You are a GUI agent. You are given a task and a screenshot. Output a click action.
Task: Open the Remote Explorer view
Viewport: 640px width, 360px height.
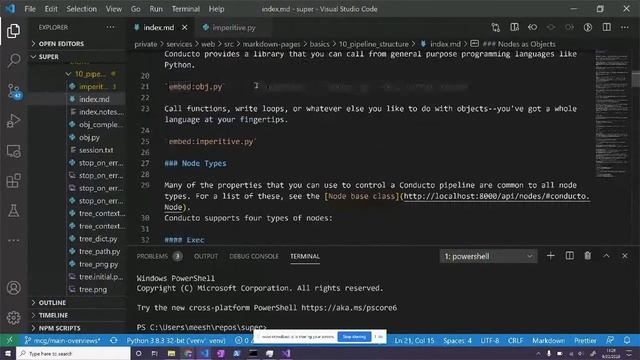(13, 151)
